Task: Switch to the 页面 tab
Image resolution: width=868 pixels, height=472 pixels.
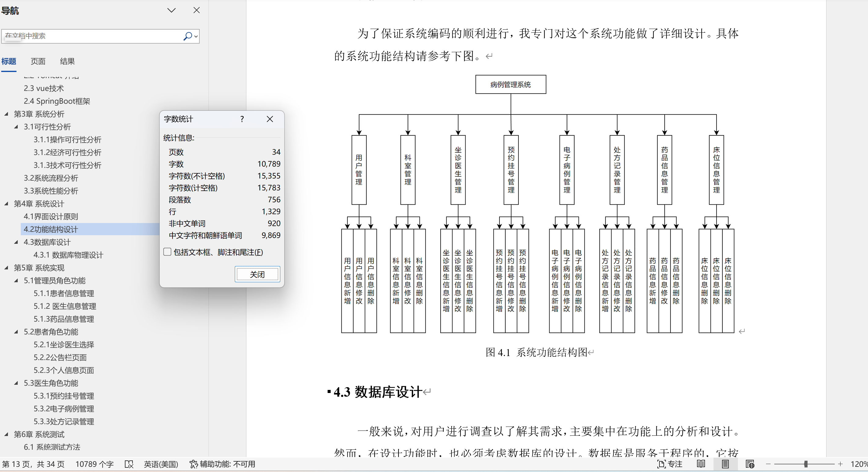Action: 38,61
